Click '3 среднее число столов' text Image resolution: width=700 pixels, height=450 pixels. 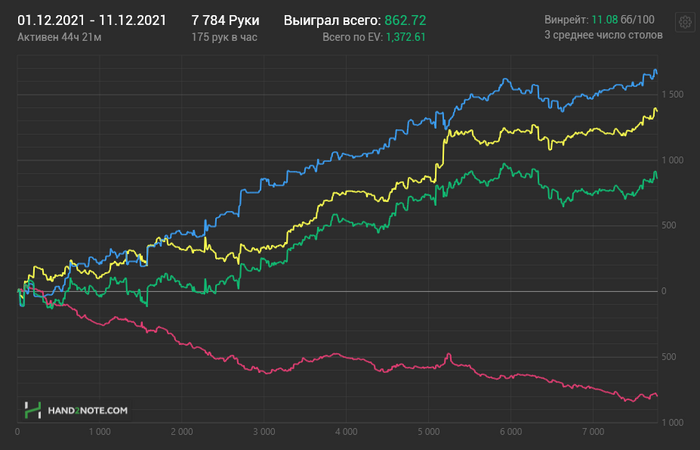603,35
